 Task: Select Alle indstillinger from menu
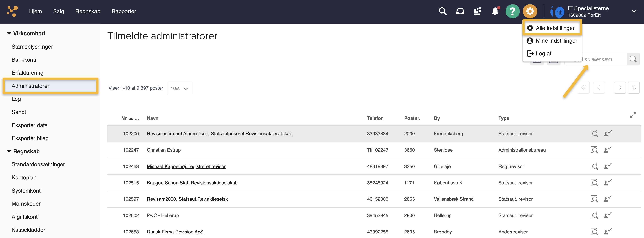point(555,28)
